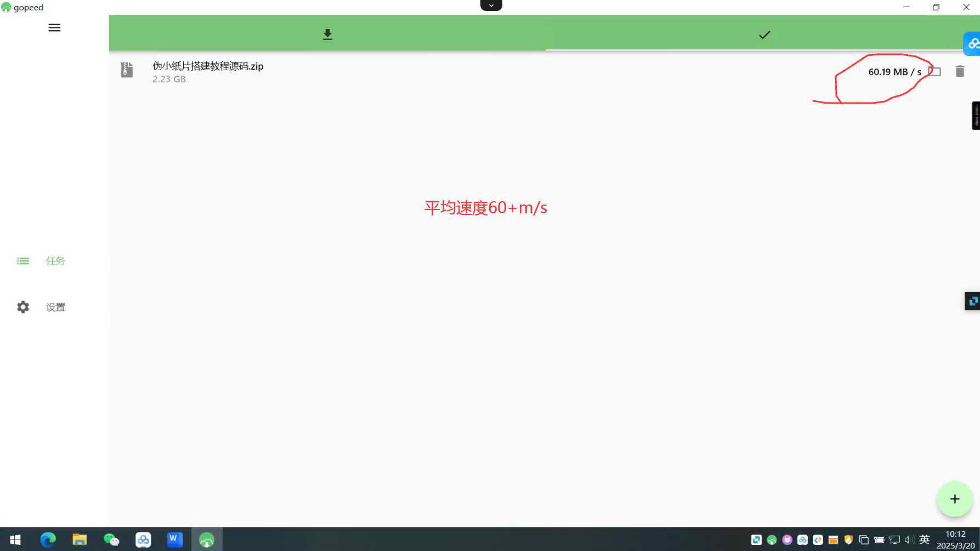Open WPS Word from taskbar
This screenshot has width=980, height=551.
pos(174,539)
